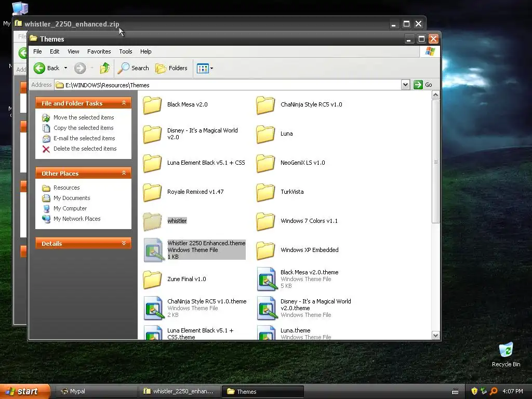Select Luna Element Black v5.1 + CSS folder icon
532x399 pixels.
(152, 163)
